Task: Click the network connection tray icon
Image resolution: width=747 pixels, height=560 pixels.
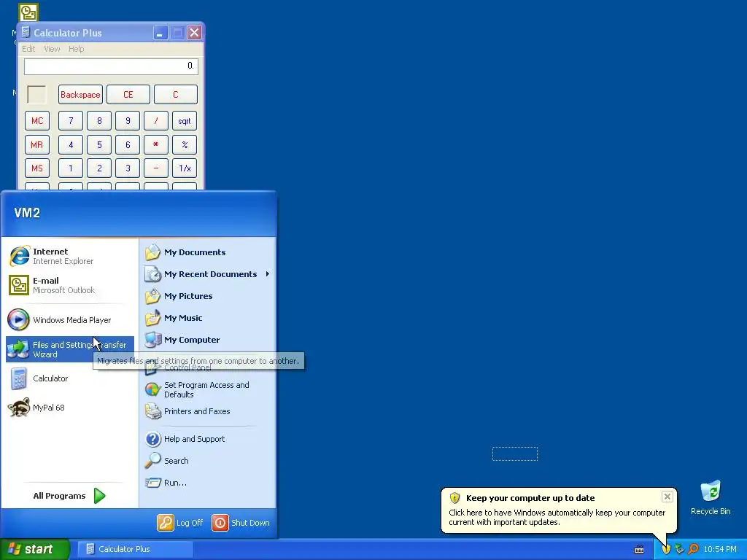Action: tap(679, 549)
